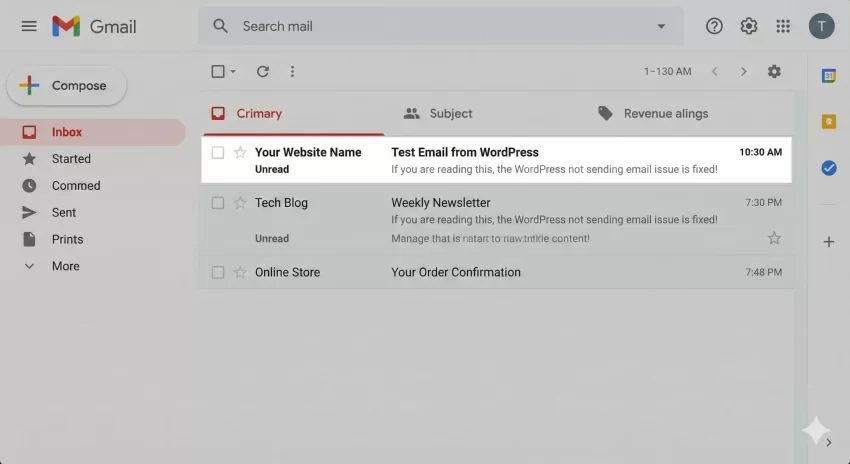Viewport: 850px width, 464px height.
Task: Click the 7:48 PM timestamp
Action: point(763,272)
